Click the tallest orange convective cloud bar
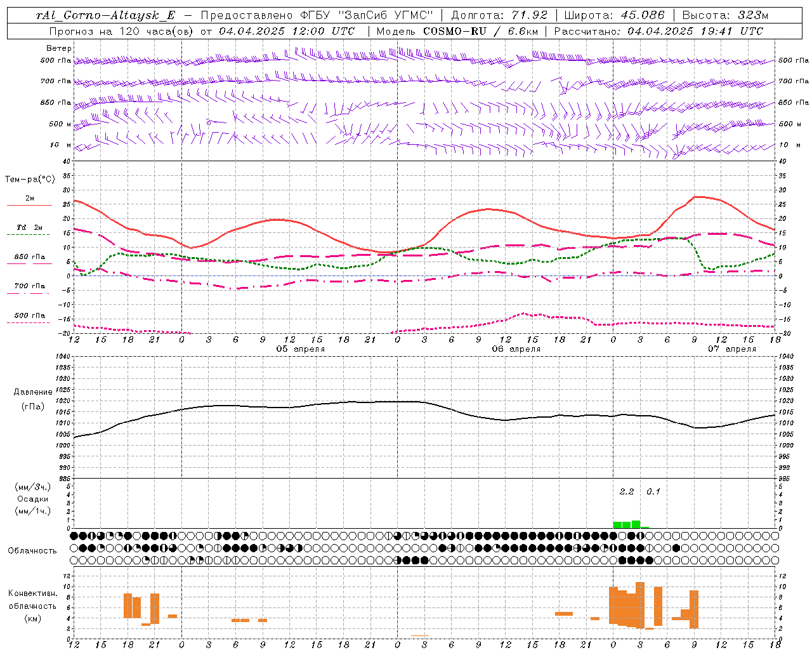 click(x=640, y=605)
